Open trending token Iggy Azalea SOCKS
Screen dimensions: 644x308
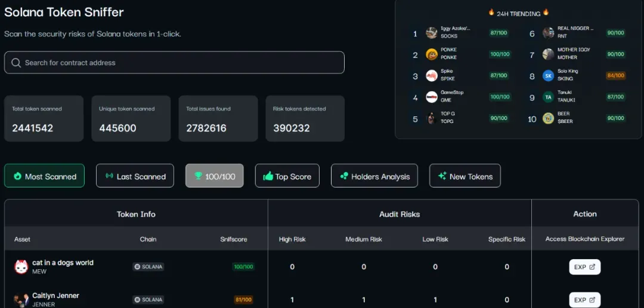tap(456, 29)
